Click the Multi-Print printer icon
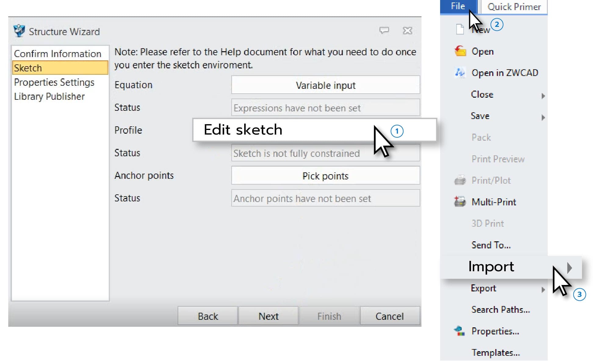This screenshot has width=593, height=364. point(460,202)
